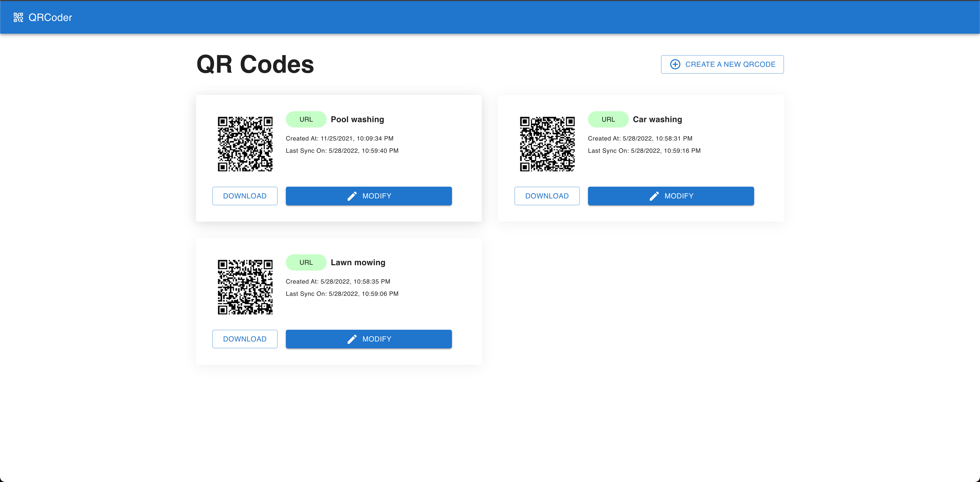Select the QRCoder brand name in the navbar

(x=50, y=18)
